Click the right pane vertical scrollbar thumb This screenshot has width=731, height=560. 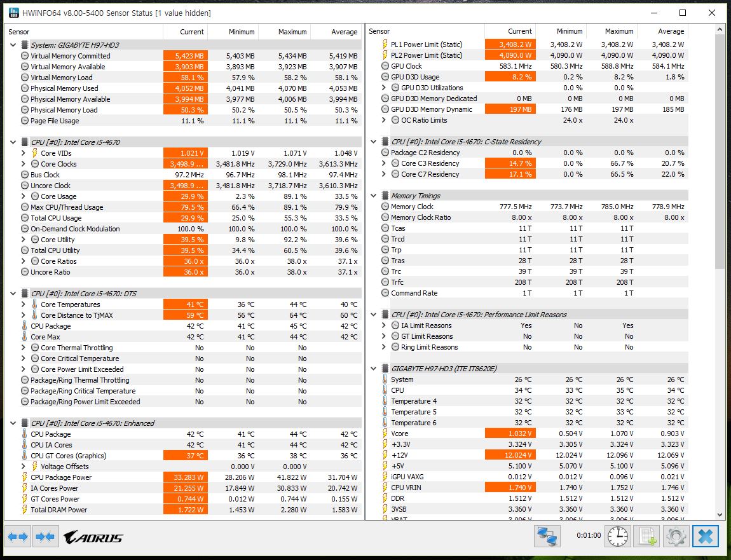pos(720,151)
